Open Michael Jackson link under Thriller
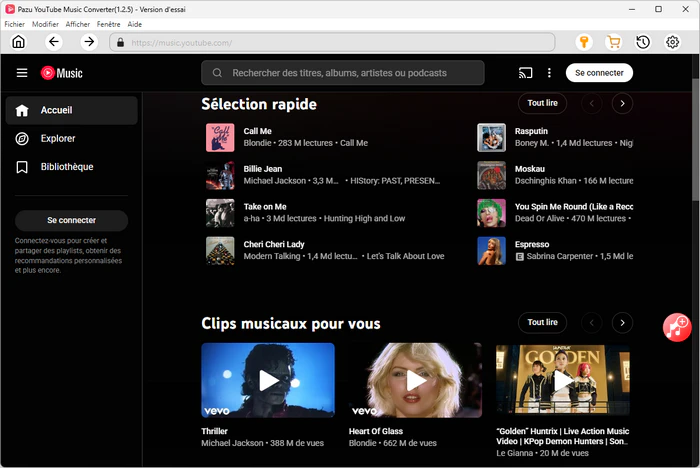Image resolution: width=700 pixels, height=468 pixels. click(x=232, y=443)
